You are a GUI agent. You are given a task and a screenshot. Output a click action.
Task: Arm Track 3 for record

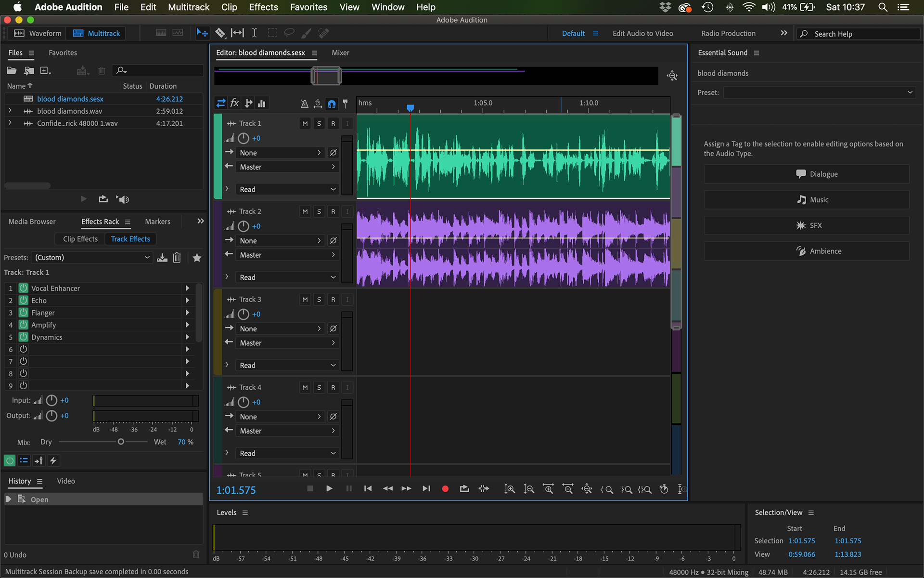click(333, 300)
